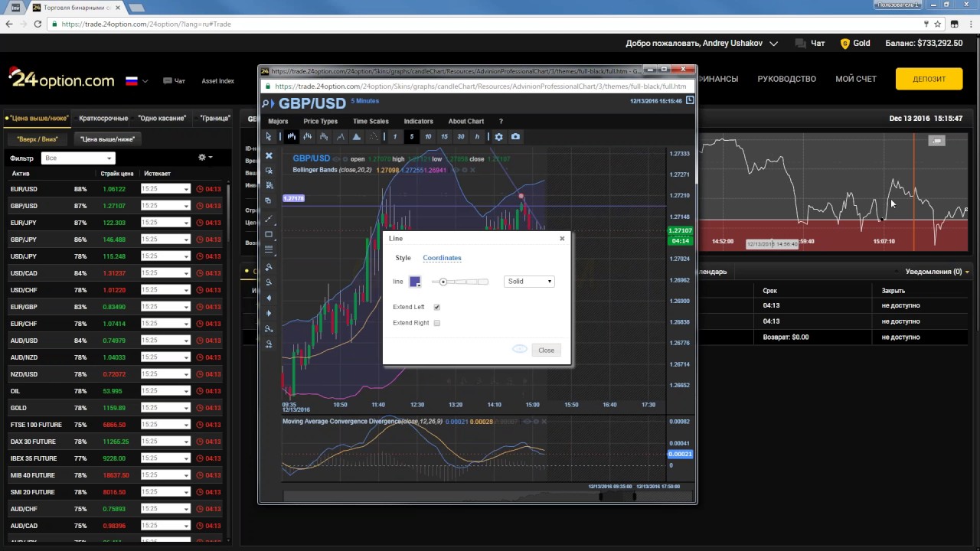The image size is (980, 551).
Task: Select the line chart type icon
Action: (x=340, y=137)
